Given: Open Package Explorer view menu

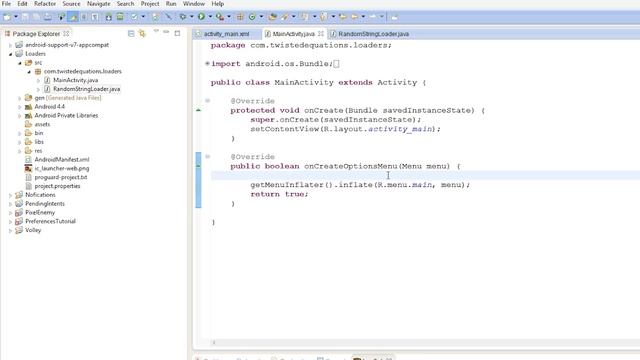Looking at the screenshot, I should click(156, 32).
